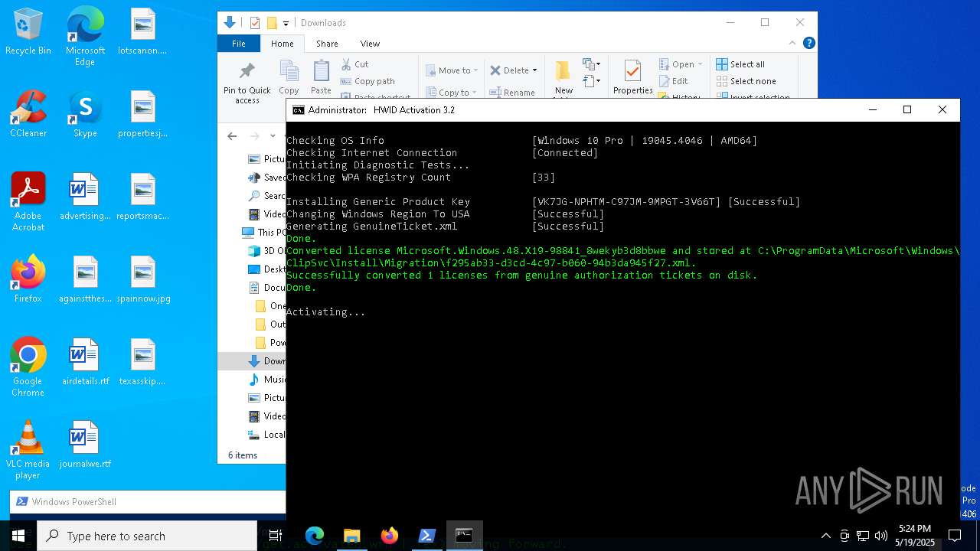Open the Skype desktop shortcut
Image resolution: width=980 pixels, height=551 pixels.
85,114
